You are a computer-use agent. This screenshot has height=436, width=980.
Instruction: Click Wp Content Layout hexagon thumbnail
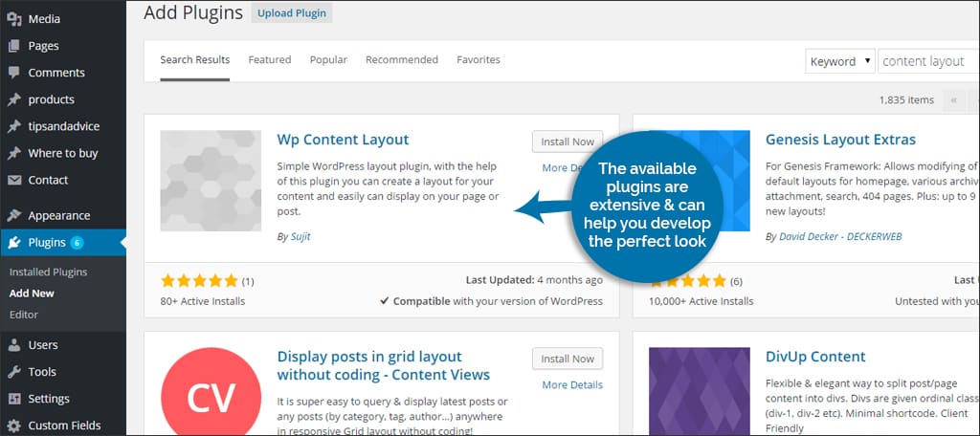click(x=211, y=181)
